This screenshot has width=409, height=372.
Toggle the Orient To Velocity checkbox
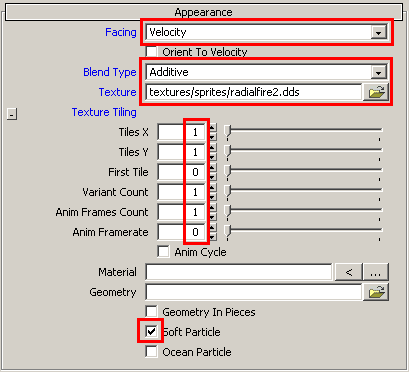coord(151,52)
